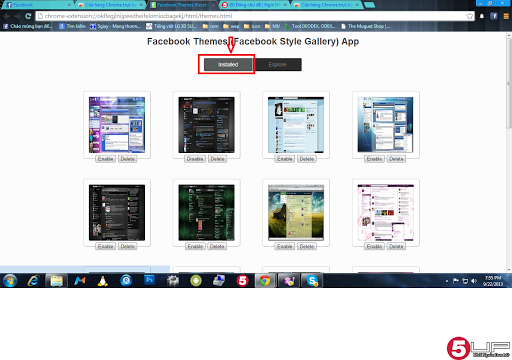Image resolution: width=512 pixels, height=360 pixels.
Task: Launch Photoshop from the taskbar
Action: click(x=149, y=280)
